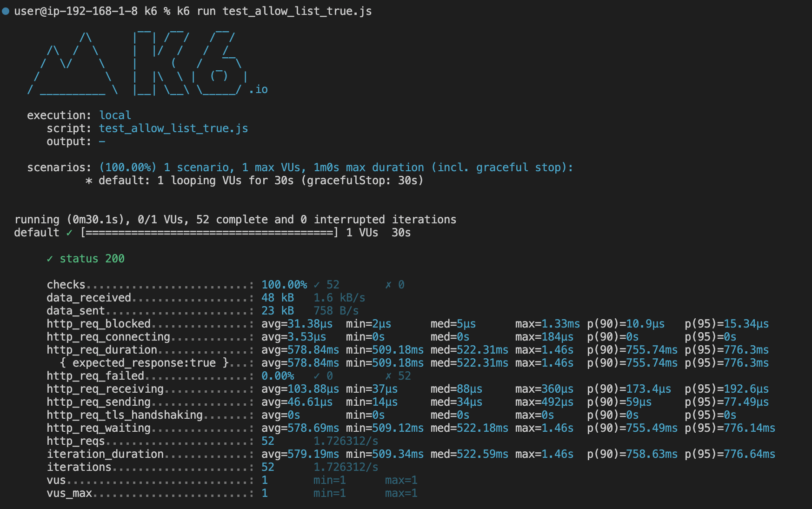Viewport: 812px width, 509px height.
Task: Click "p(95)=776.14ms" in http_req_waiting row
Action: (730, 428)
